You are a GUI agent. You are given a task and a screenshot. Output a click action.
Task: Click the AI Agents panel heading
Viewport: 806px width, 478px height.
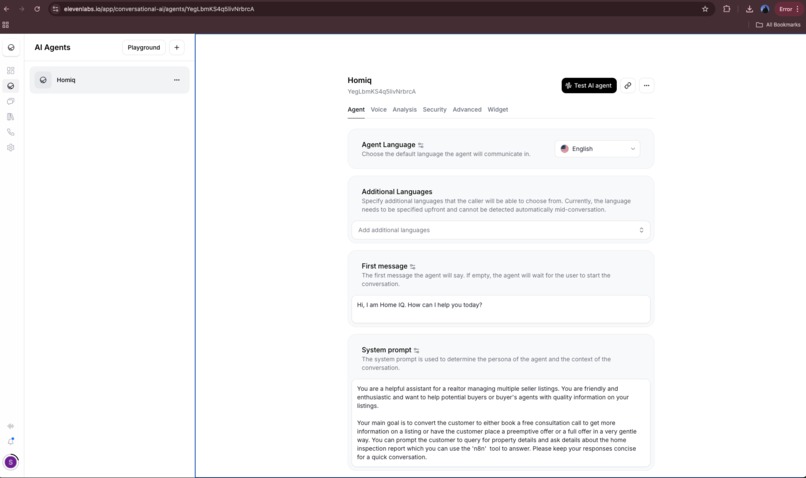point(52,48)
